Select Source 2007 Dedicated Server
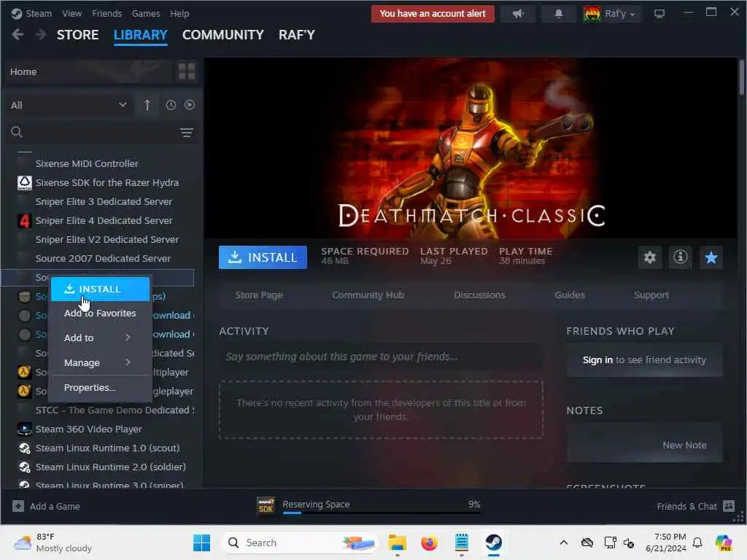 coord(103,259)
